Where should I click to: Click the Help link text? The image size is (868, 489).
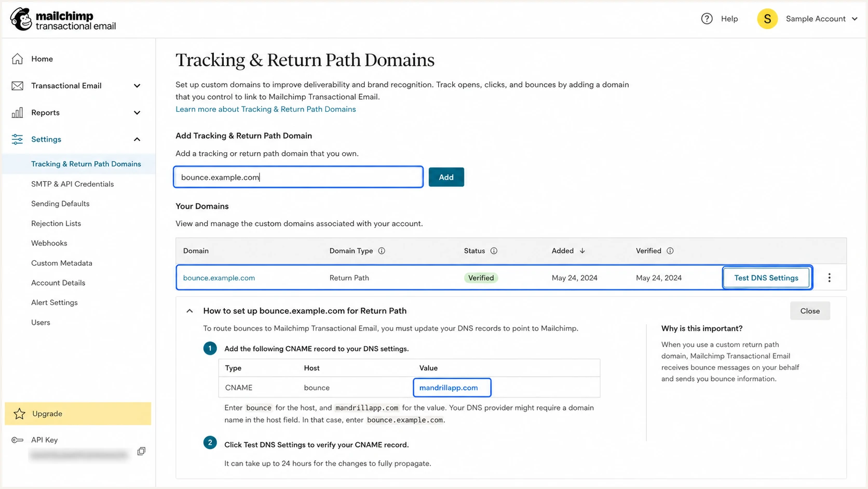[x=729, y=19]
